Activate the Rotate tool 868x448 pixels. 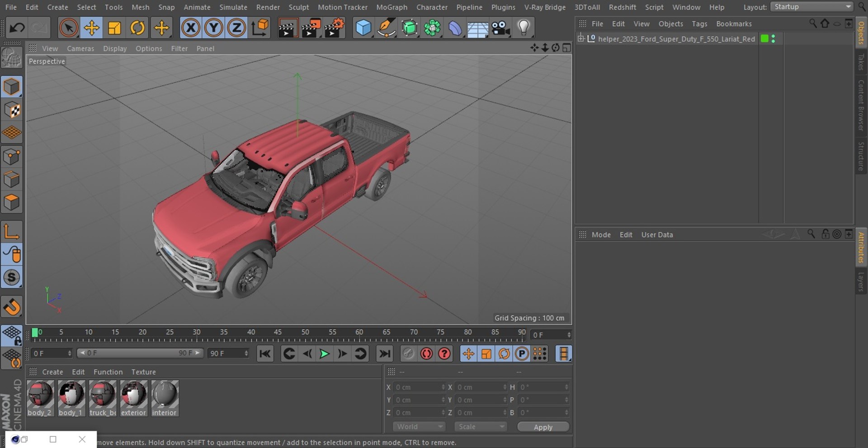pos(137,28)
